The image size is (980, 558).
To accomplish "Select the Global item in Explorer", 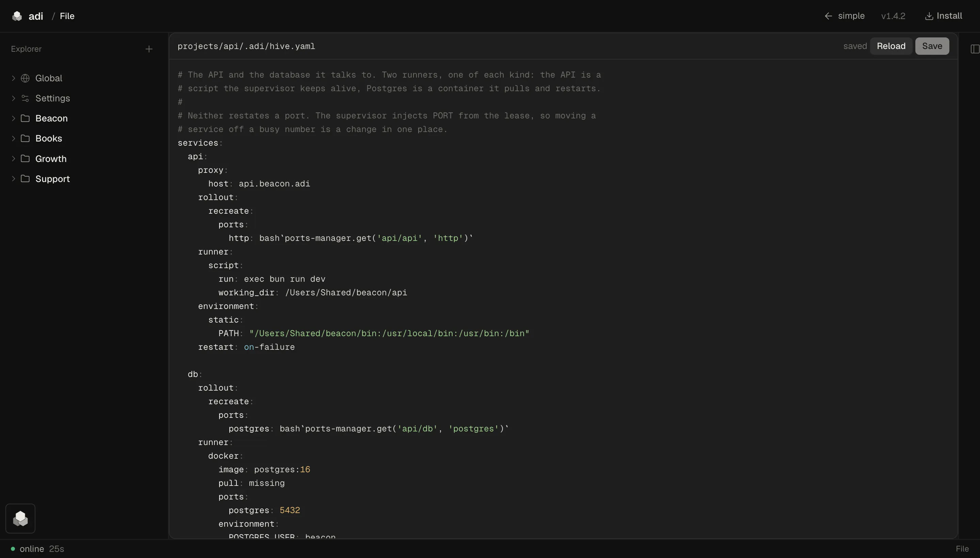I will 84,78.
